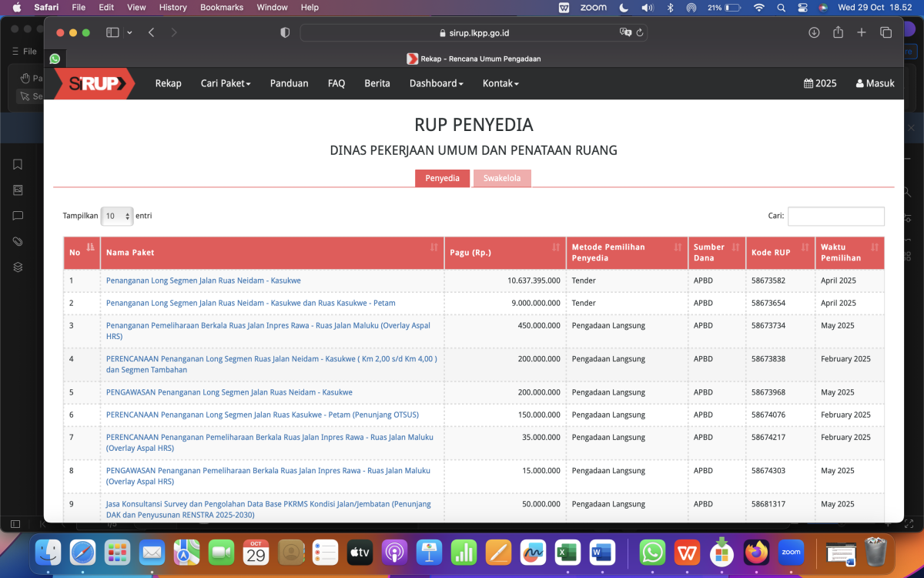
Task: Open package Penanganan Long Segmen Neidam - Kasukwe
Action: click(x=203, y=281)
